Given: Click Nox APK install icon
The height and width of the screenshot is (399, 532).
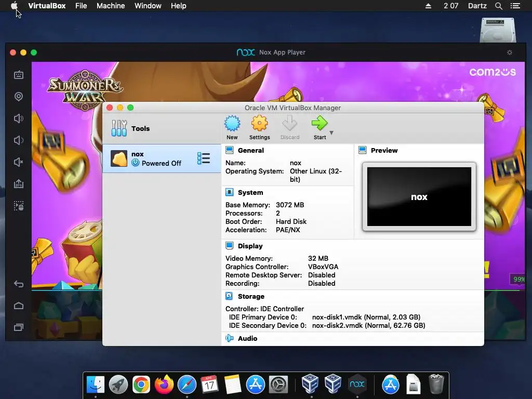Looking at the screenshot, I should pos(19,183).
